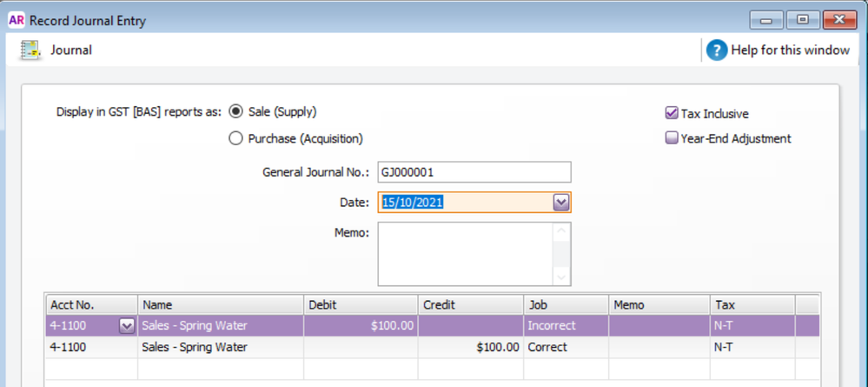The height and width of the screenshot is (387, 868).
Task: Enable the Year-End Adjustment checkbox
Action: [x=671, y=138]
